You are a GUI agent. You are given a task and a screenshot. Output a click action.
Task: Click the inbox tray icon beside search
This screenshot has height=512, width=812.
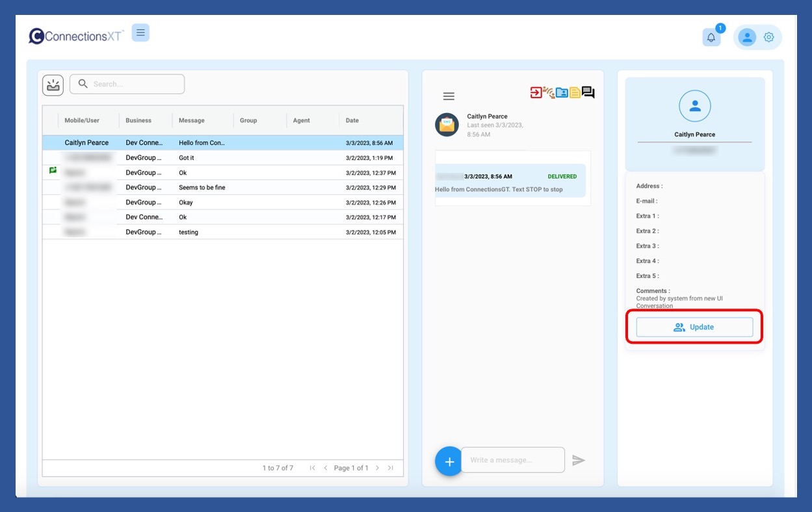pyautogui.click(x=53, y=85)
